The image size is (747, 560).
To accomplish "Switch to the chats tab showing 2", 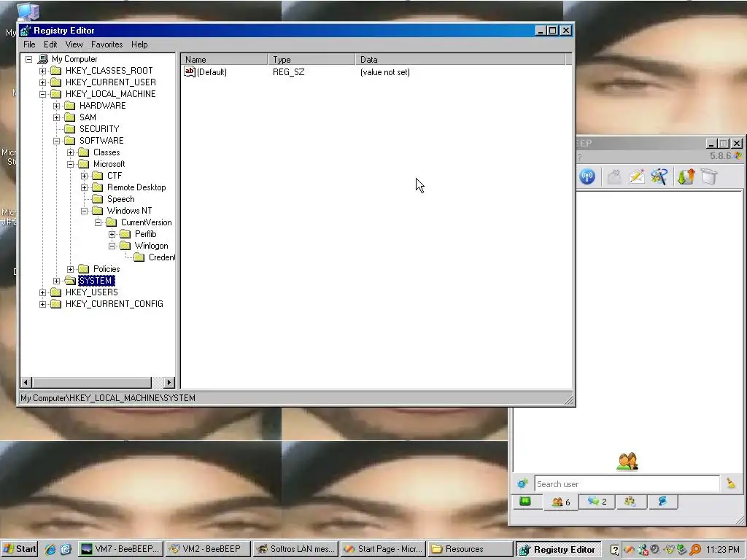I will coord(597,502).
